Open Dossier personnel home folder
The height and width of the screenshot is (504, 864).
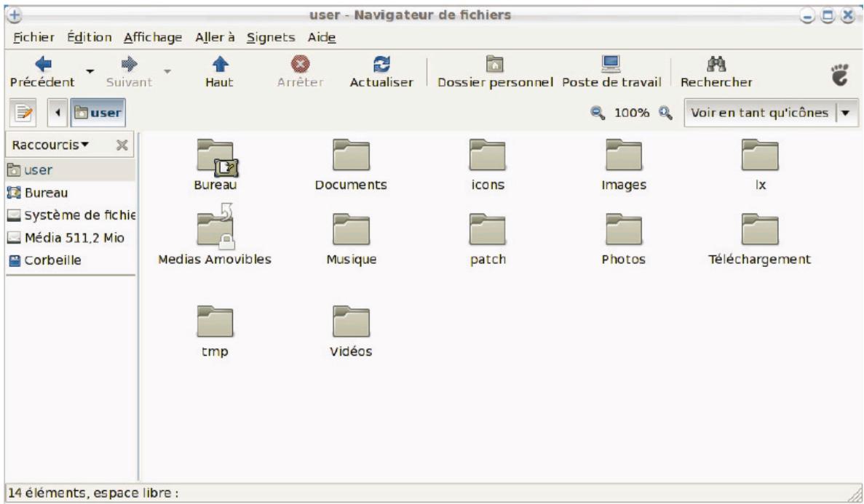point(494,65)
